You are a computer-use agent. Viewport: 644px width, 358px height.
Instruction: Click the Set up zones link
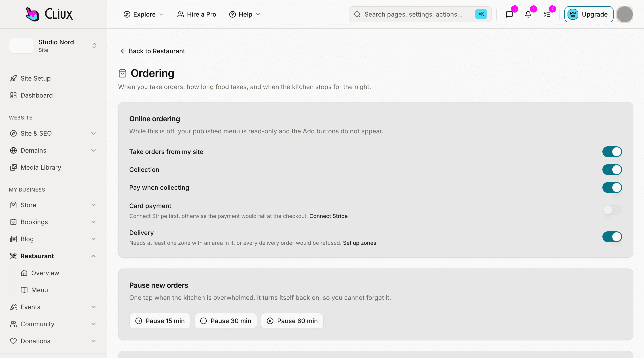[359, 243]
